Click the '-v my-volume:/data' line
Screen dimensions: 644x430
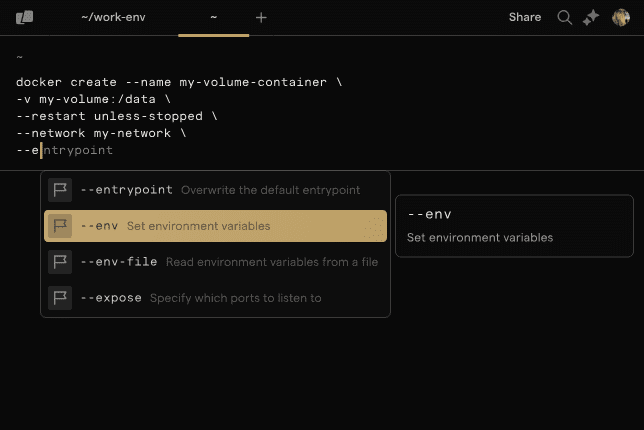pyautogui.click(x=93, y=99)
